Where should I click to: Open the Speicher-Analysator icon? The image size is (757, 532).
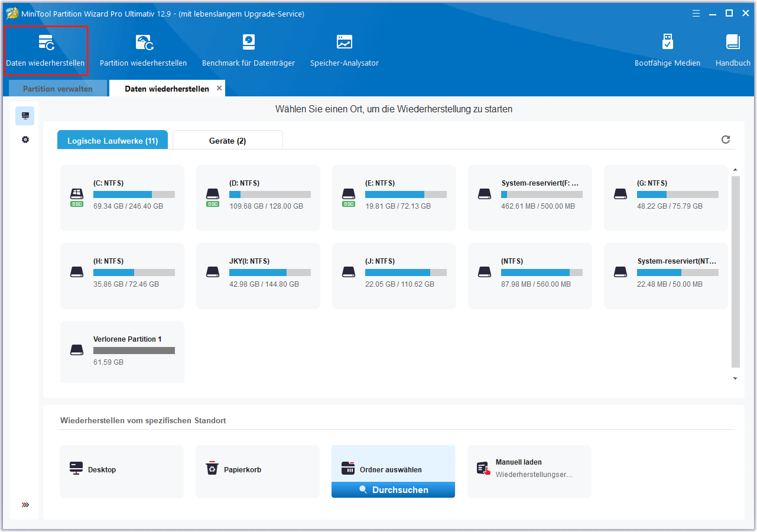tap(345, 43)
